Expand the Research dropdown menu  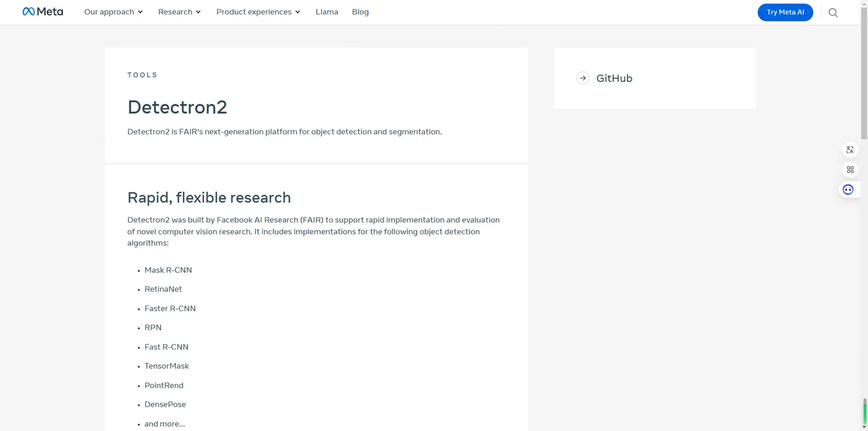(180, 12)
